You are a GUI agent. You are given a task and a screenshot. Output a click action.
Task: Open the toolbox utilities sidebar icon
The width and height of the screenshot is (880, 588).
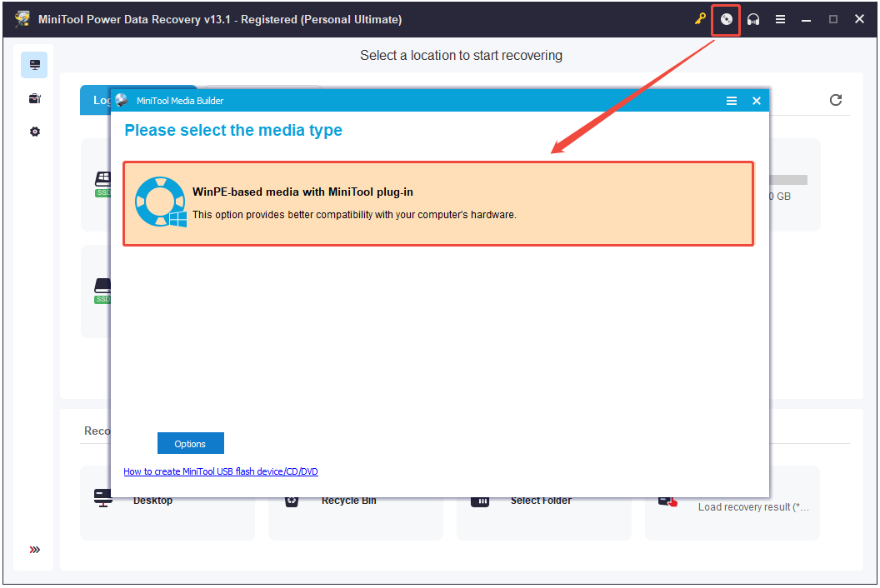tap(35, 99)
